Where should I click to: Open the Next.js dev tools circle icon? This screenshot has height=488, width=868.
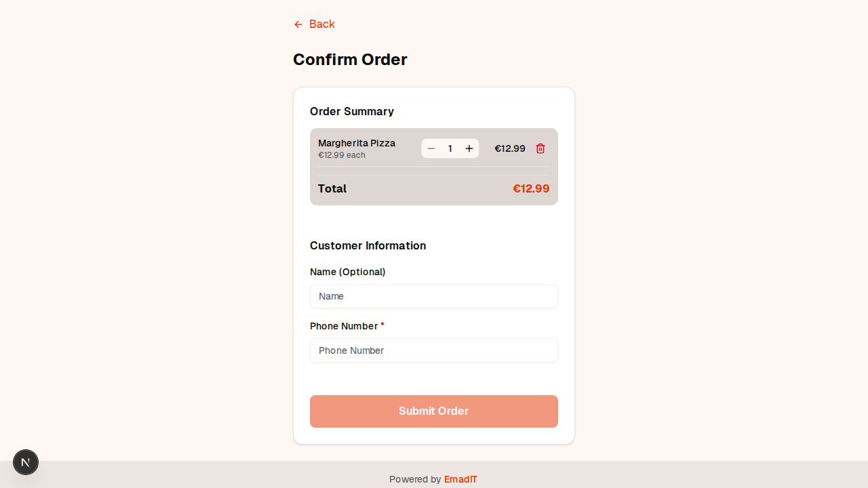pos(26,462)
